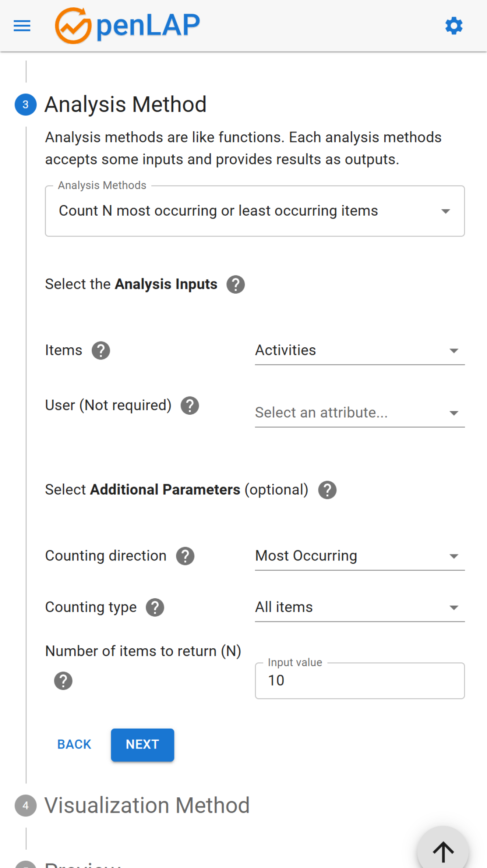
Task: Open the hamburger navigation menu
Action: (22, 26)
